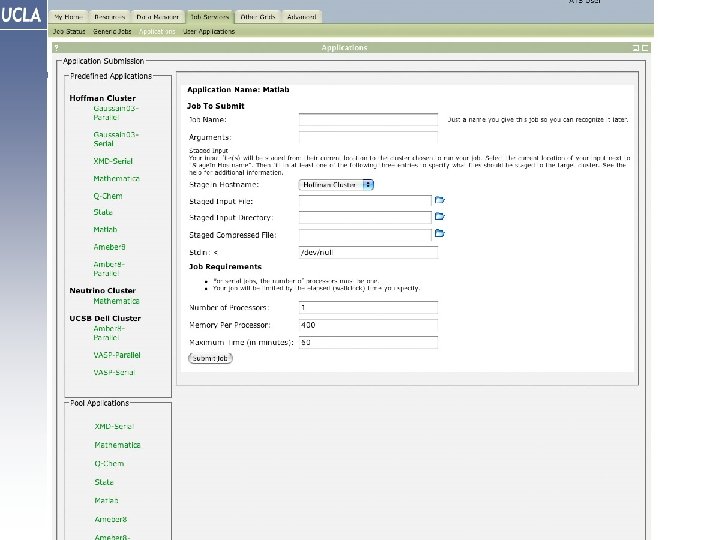Screen dimensions: 720x540
Task: Click the Stdin field containing /dev/null
Action: [x=368, y=252]
